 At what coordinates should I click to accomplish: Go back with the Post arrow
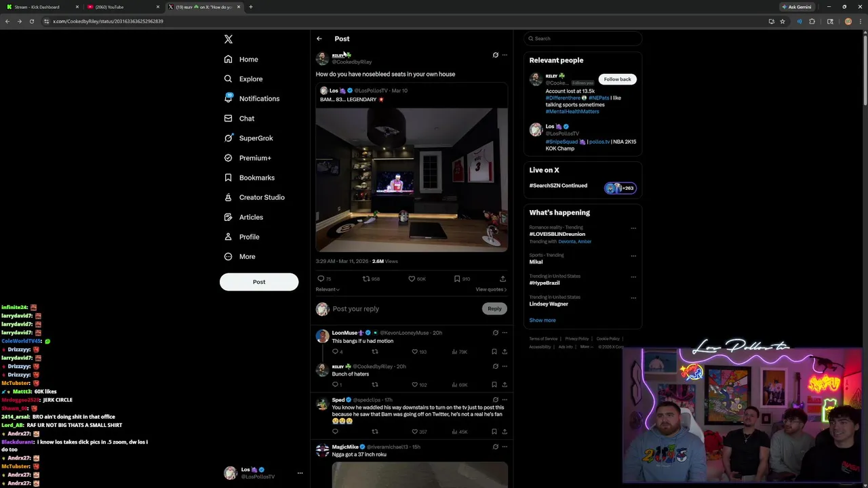pyautogui.click(x=319, y=39)
